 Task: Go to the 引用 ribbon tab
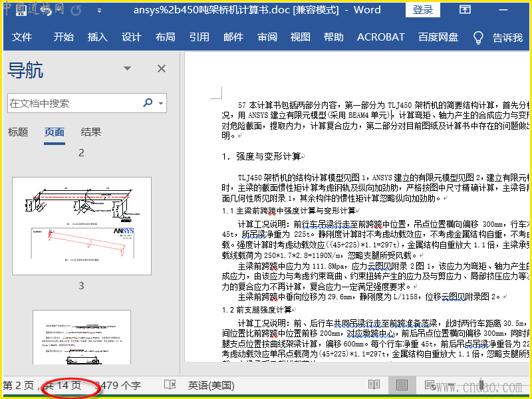pyautogui.click(x=199, y=37)
